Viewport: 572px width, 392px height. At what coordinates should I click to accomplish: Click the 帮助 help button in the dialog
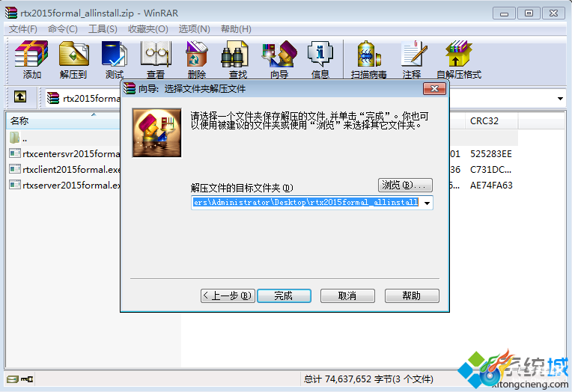click(x=412, y=295)
